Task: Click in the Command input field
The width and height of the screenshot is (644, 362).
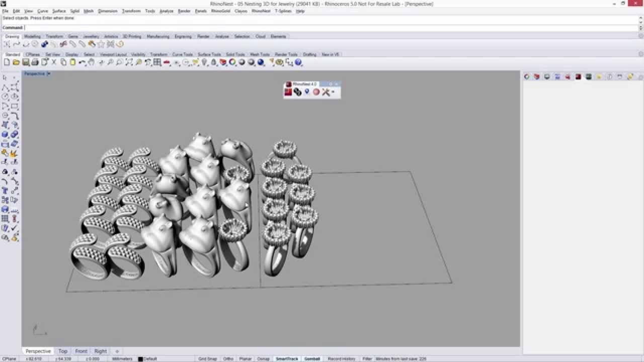Action: coord(331,28)
